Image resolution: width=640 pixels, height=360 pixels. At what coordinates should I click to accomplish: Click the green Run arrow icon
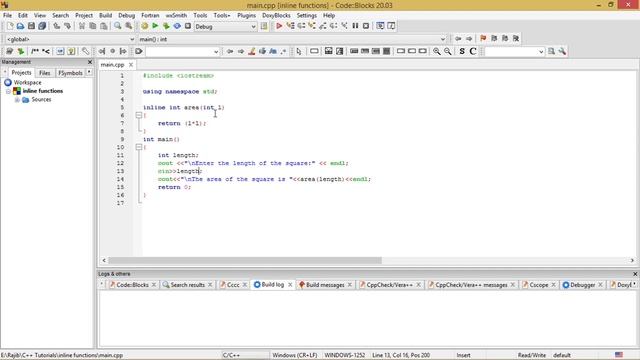tap(155, 26)
